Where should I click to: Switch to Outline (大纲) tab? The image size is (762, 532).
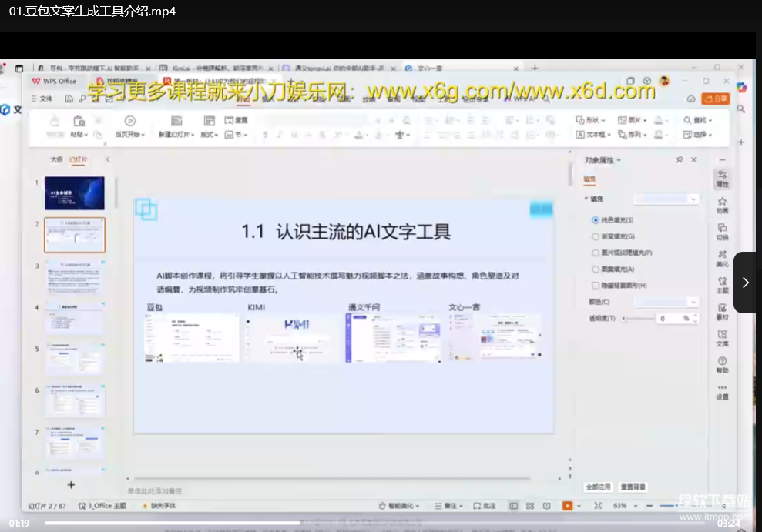[56, 159]
